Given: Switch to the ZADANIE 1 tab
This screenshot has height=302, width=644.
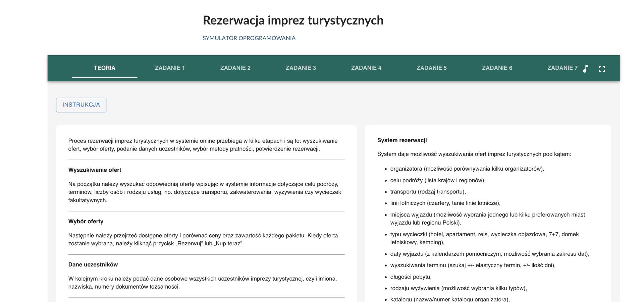Looking at the screenshot, I should tap(170, 68).
